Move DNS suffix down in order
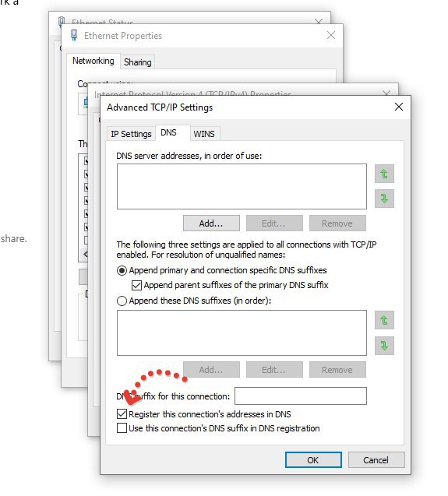448x496 pixels. click(384, 345)
